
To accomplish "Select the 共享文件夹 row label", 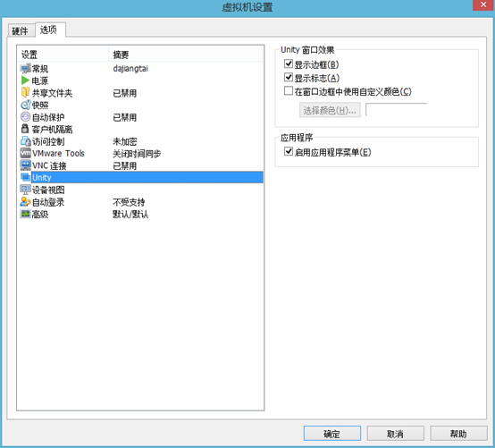I will click(x=52, y=93).
